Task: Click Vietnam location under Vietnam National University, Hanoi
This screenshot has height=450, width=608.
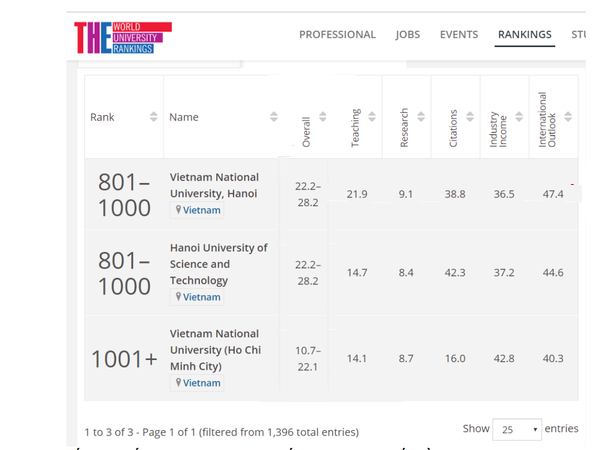Action: coord(201,210)
